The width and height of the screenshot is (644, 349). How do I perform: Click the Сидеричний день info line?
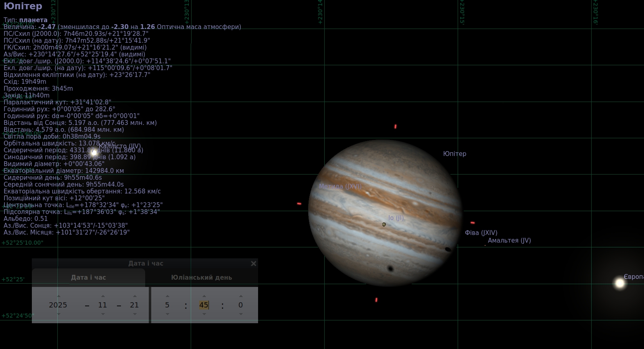[52, 177]
